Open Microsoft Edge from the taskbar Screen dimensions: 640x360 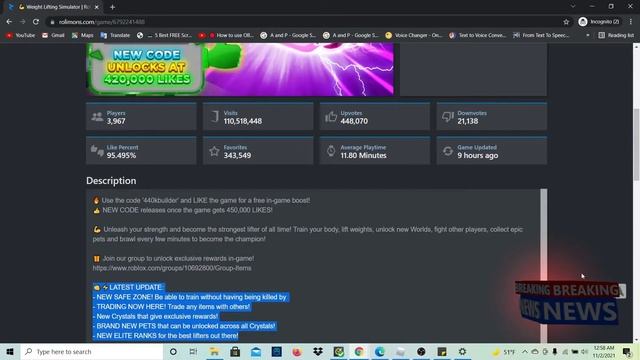tap(380, 351)
